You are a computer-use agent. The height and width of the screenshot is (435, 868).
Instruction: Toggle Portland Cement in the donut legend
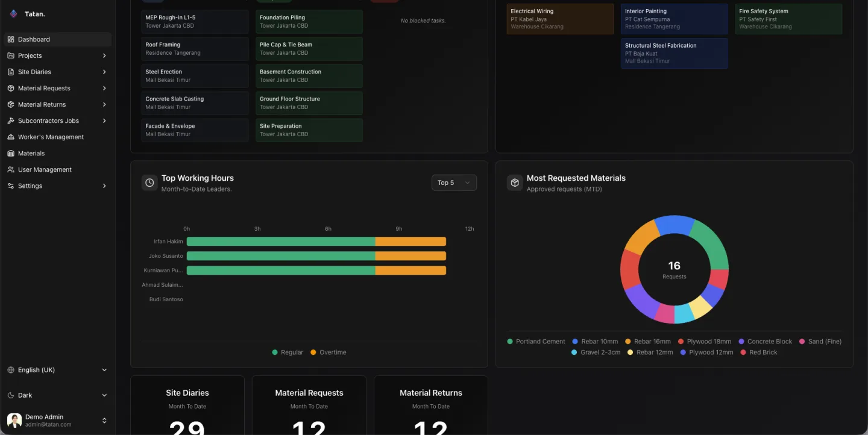pos(536,342)
